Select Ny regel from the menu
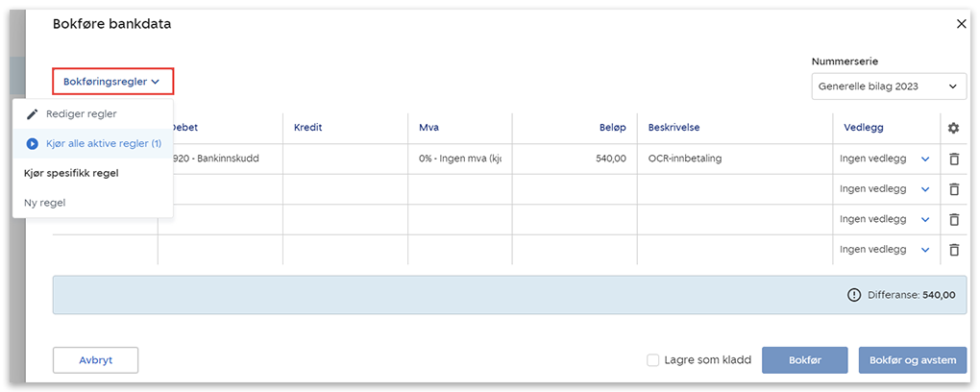Viewport: 980px width, 392px height. click(x=44, y=203)
